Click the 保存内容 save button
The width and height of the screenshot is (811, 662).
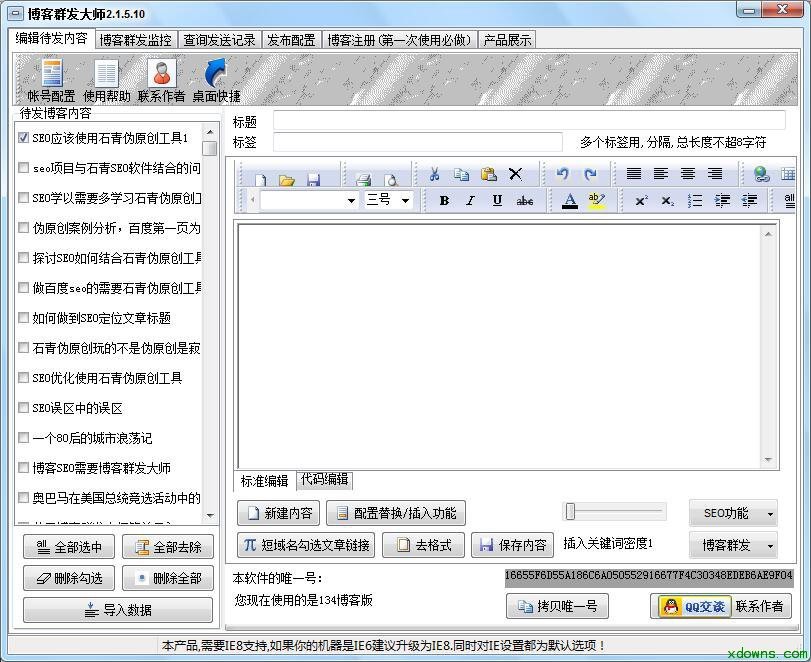(512, 545)
